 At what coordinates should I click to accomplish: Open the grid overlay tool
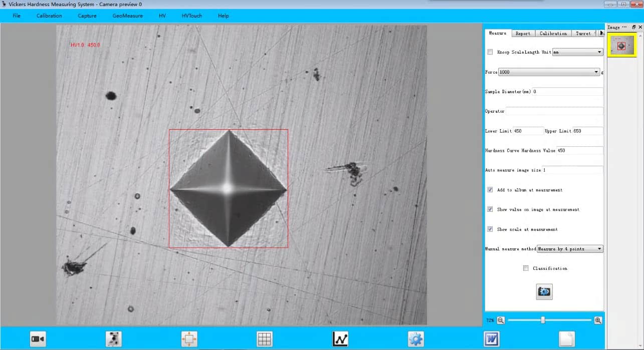click(265, 338)
